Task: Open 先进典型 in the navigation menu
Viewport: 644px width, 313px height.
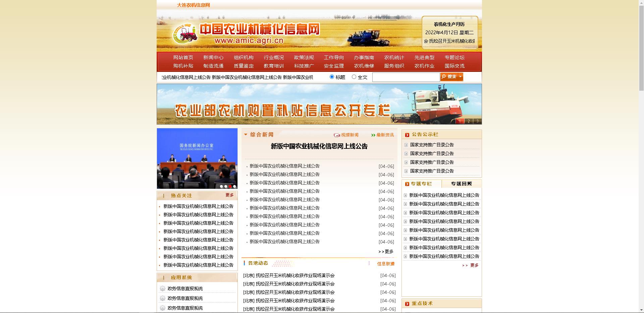Action: 424,57
